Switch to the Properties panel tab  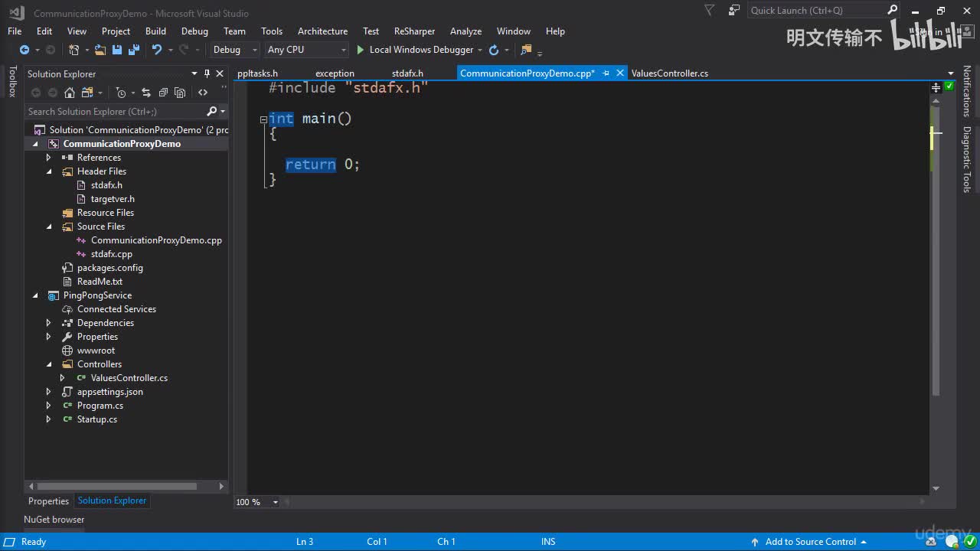coord(48,501)
